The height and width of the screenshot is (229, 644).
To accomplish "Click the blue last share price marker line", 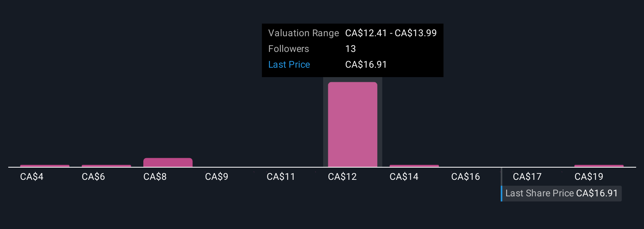I will click(501, 194).
